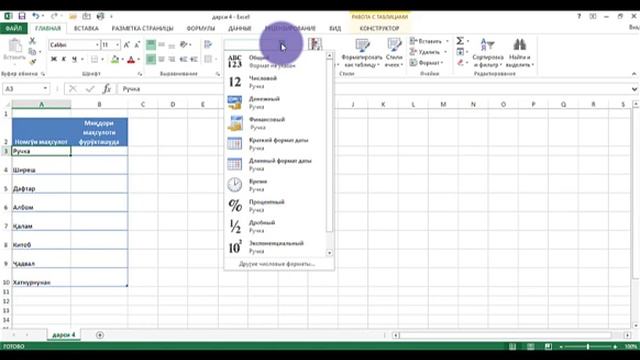Collapse the ribbon with the up chevron
Image resolution: width=640 pixels, height=360 pixels.
pyautogui.click(x=634, y=74)
